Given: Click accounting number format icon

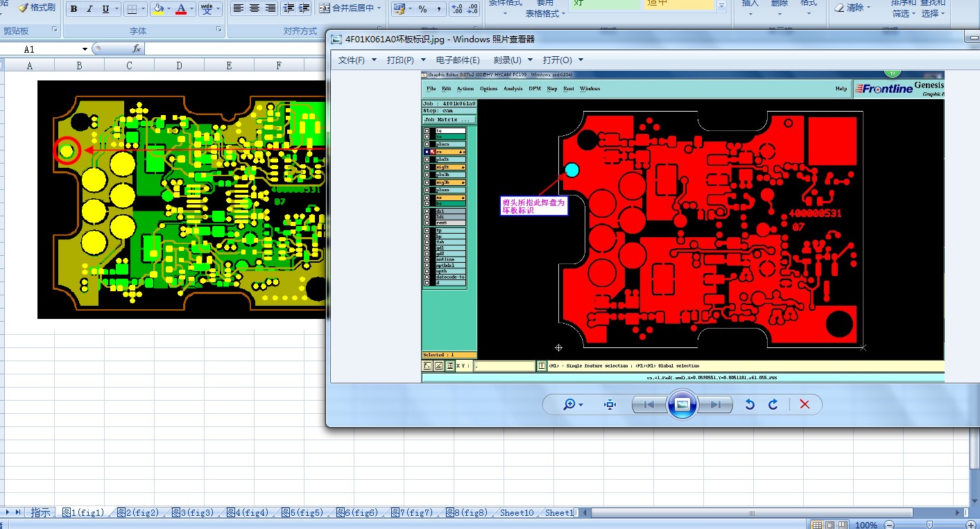Looking at the screenshot, I should [399, 9].
